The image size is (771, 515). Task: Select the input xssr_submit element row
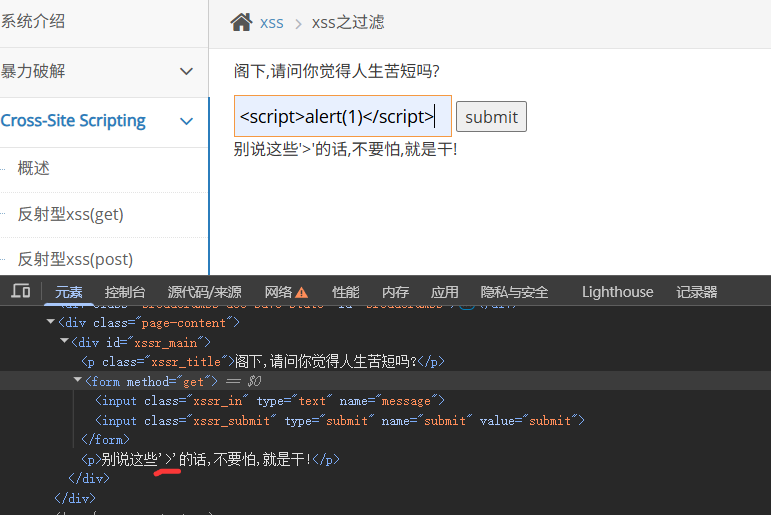pyautogui.click(x=340, y=421)
